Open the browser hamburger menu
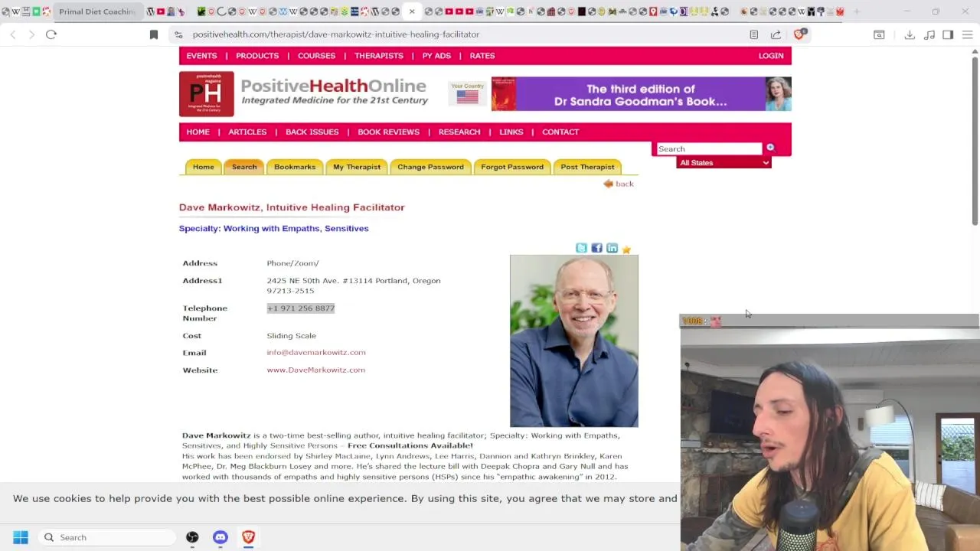Image resolution: width=980 pixels, height=551 pixels. point(967,34)
